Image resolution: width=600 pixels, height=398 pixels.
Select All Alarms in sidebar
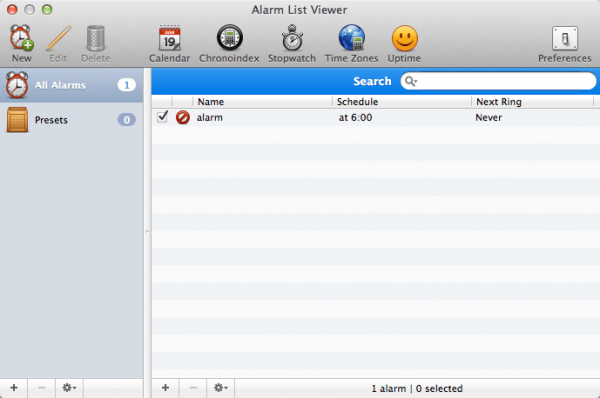72,85
